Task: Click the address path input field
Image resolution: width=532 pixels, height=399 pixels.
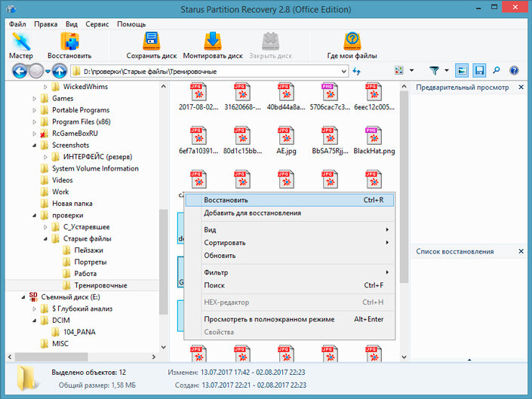Action: tap(210, 72)
